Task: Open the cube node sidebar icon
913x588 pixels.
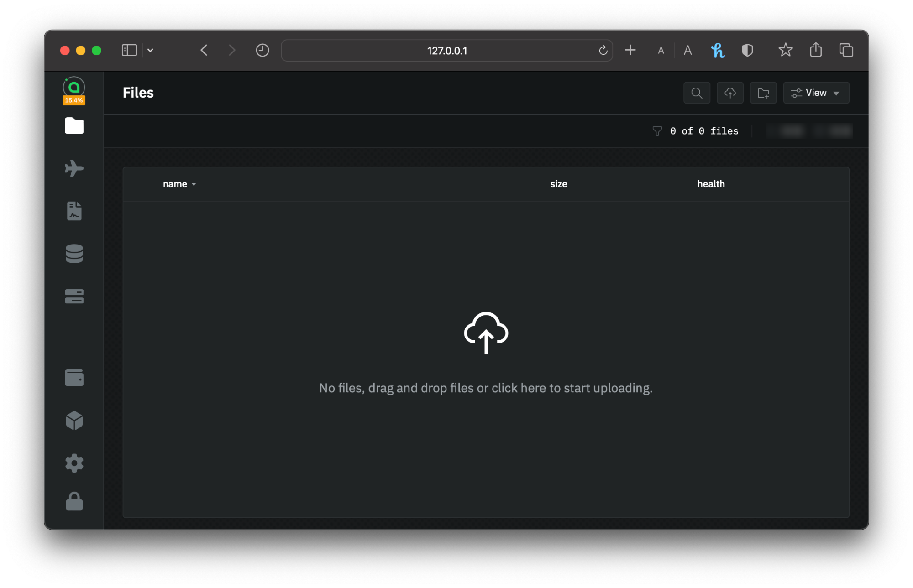Action: (x=74, y=421)
